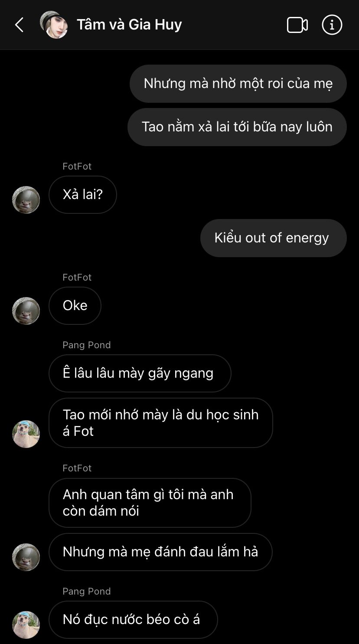This screenshot has height=644, width=359.
Task: Tap Pang Pond's avatar beside 'du học sinh' message
Action: click(26, 434)
